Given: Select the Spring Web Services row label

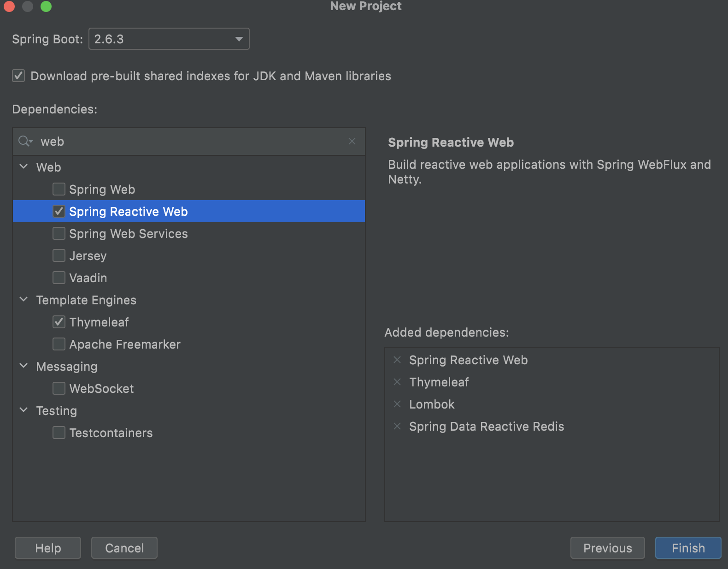Looking at the screenshot, I should (129, 234).
